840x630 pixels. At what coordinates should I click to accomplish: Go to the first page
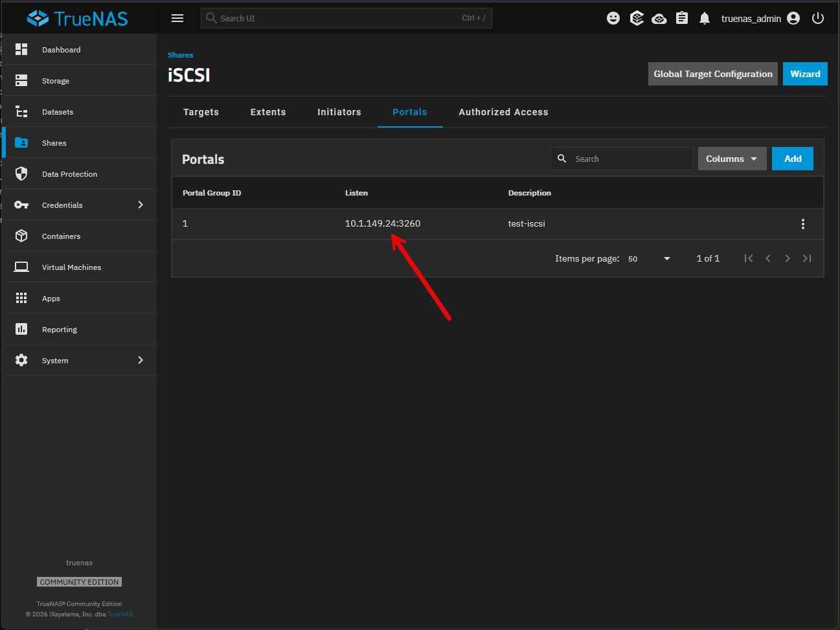(x=749, y=258)
